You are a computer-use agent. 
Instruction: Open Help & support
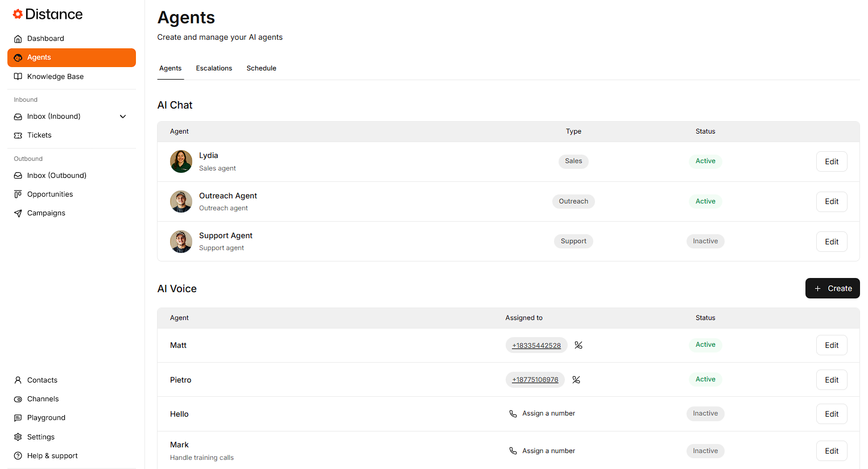point(52,456)
